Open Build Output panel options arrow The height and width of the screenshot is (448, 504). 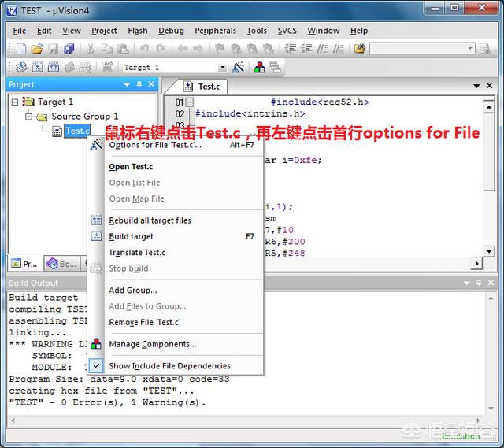[x=466, y=283]
